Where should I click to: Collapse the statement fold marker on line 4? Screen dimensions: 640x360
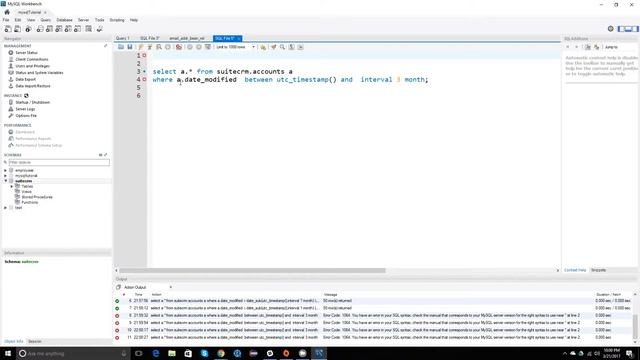click(144, 80)
